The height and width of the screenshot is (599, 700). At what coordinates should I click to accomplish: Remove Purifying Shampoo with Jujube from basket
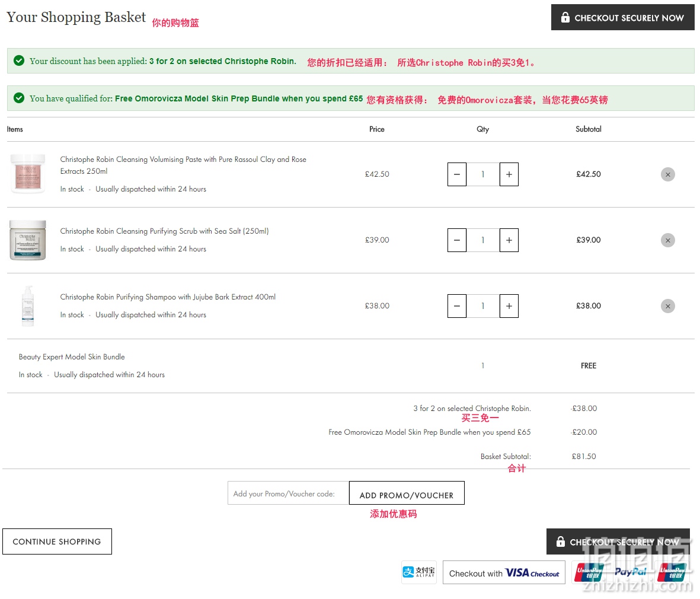coord(668,306)
